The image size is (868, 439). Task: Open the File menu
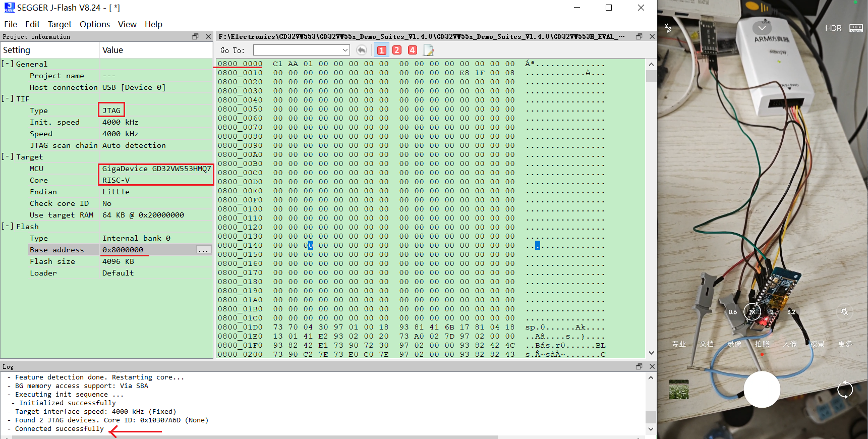point(11,24)
